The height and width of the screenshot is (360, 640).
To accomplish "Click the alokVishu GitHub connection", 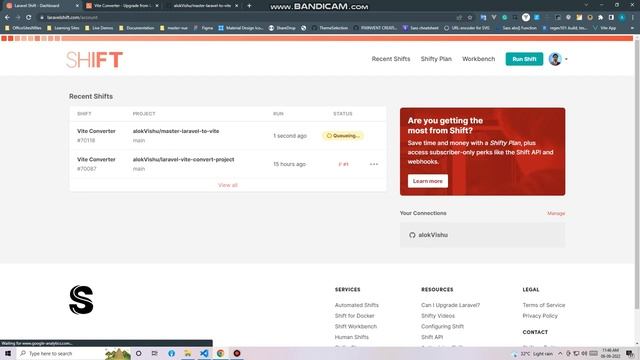I will pos(482,235).
